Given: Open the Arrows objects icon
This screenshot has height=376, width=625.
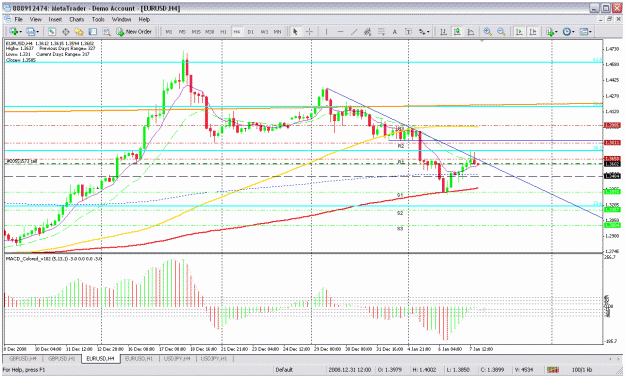Looking at the screenshot, I should pos(422,31).
